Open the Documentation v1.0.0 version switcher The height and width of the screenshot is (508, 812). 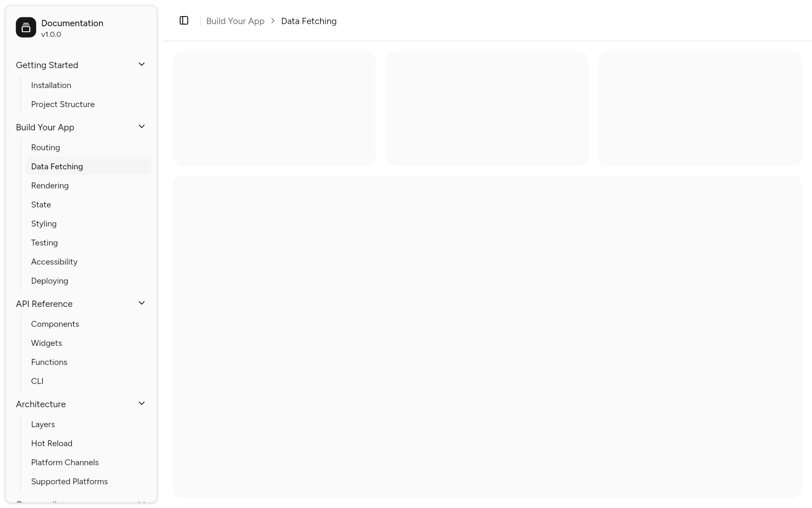81,28
